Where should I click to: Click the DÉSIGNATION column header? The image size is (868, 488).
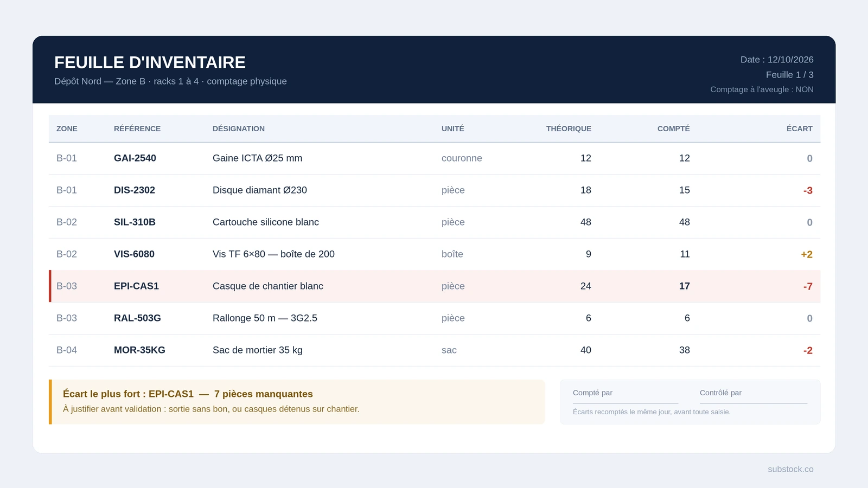239,129
